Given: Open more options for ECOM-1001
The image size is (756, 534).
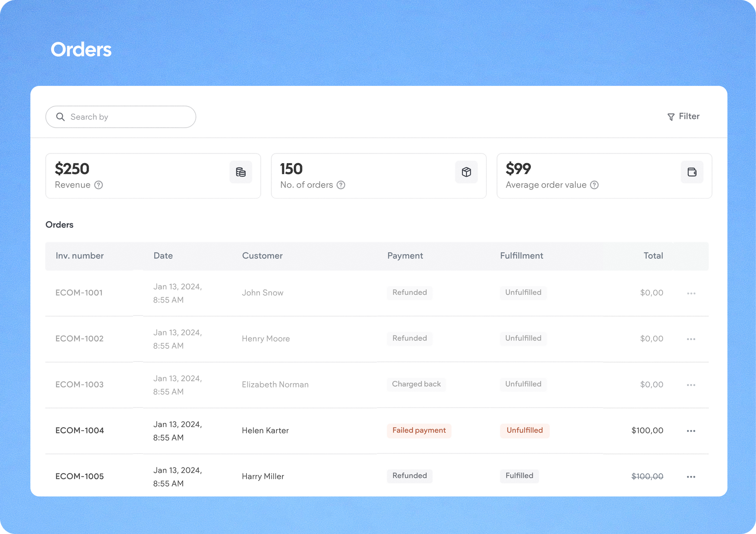Looking at the screenshot, I should click(691, 293).
